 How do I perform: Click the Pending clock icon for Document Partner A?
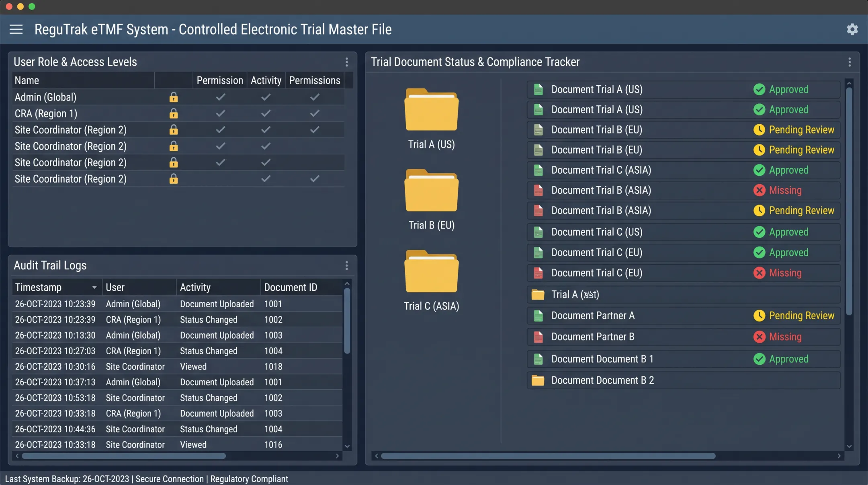(x=759, y=316)
